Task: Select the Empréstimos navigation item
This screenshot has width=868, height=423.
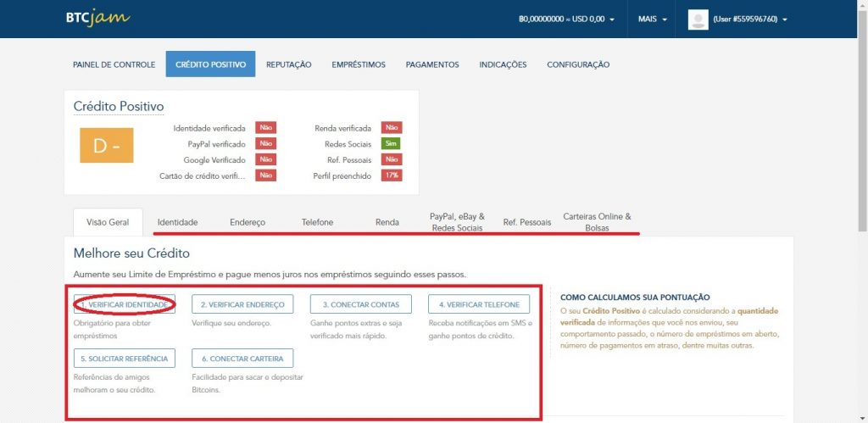Action: 359,64
